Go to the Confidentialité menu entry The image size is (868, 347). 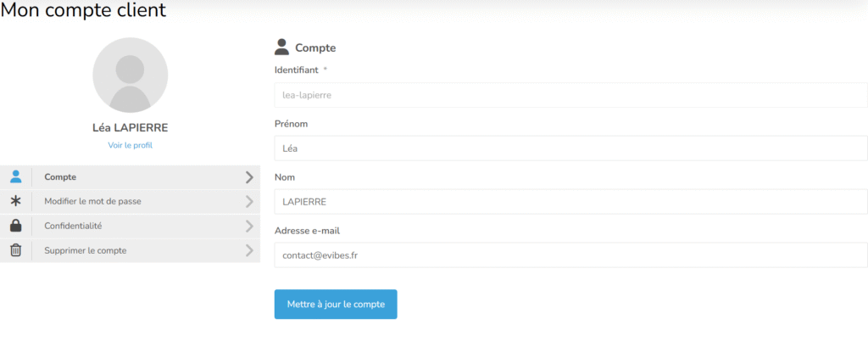pyautogui.click(x=73, y=227)
